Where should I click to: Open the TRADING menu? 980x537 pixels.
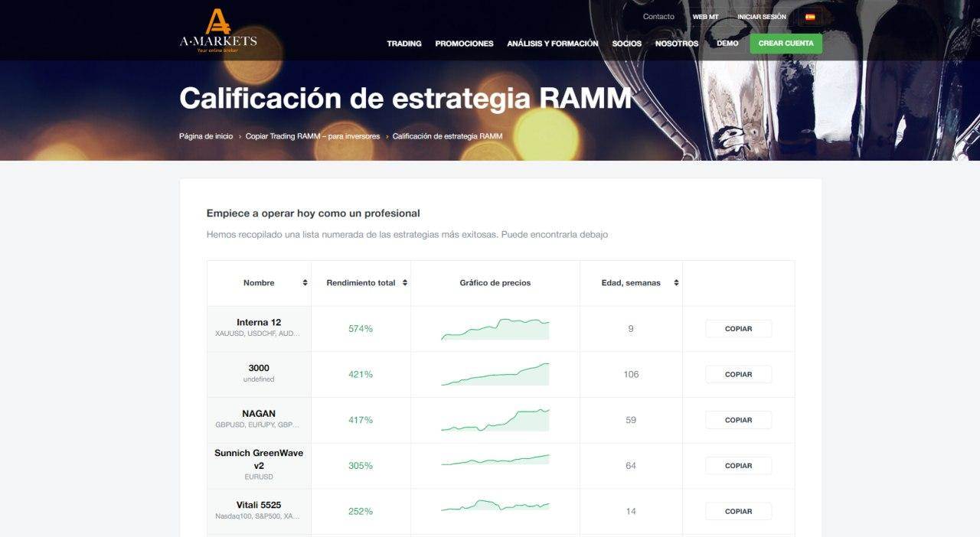(x=403, y=44)
